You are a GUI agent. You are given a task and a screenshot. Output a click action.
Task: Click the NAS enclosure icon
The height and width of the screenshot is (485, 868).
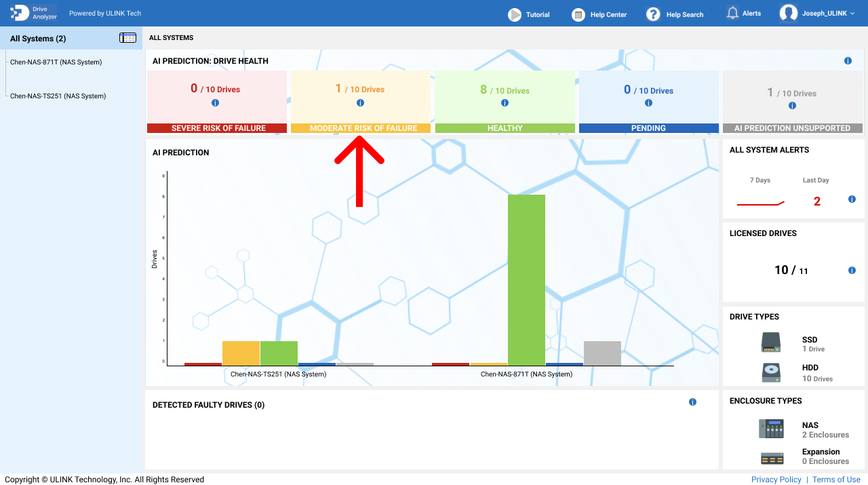(x=771, y=429)
